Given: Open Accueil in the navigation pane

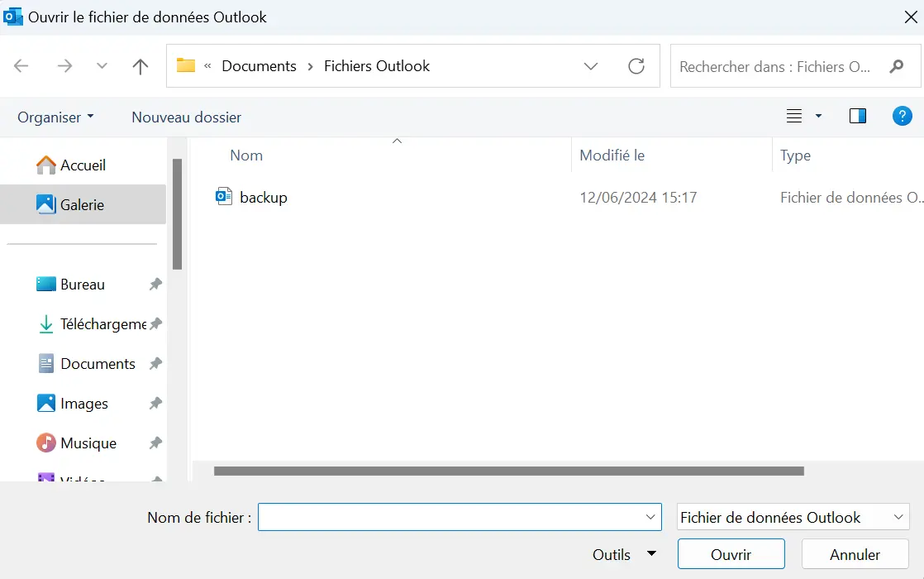Looking at the screenshot, I should coord(83,165).
